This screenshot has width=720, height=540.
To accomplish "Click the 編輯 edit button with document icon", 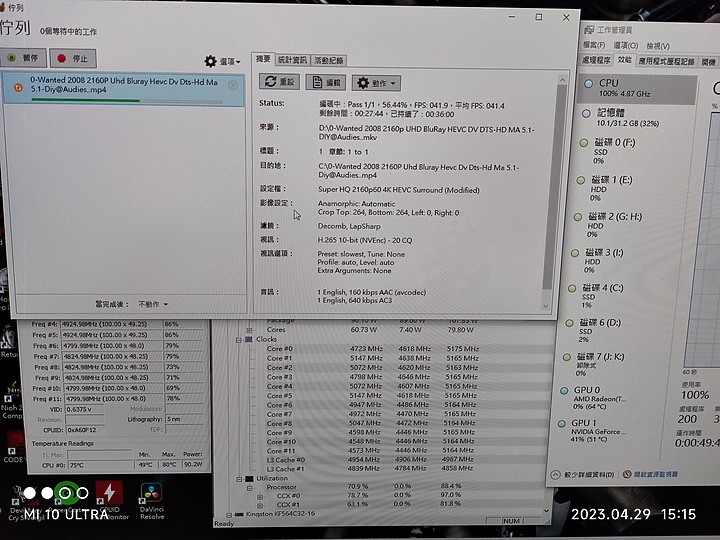I will tap(326, 83).
